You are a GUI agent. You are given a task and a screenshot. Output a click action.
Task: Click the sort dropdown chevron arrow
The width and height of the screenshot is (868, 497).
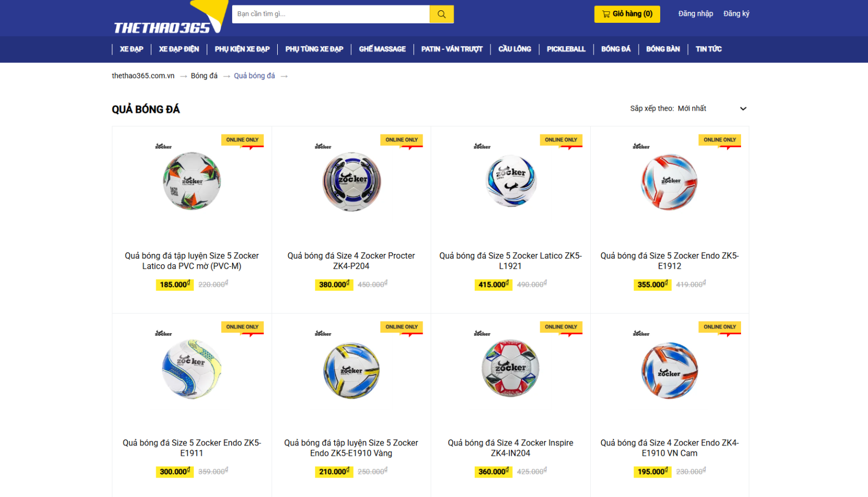click(x=743, y=109)
